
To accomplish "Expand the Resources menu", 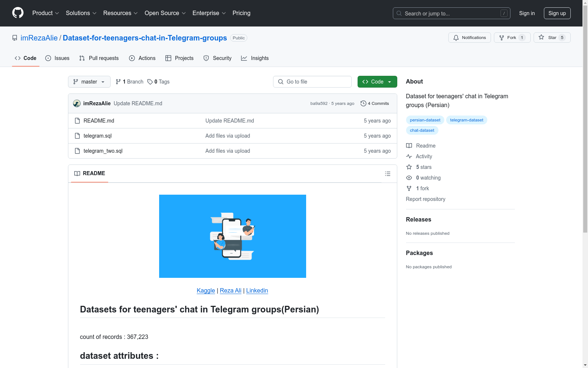I will (x=121, y=13).
